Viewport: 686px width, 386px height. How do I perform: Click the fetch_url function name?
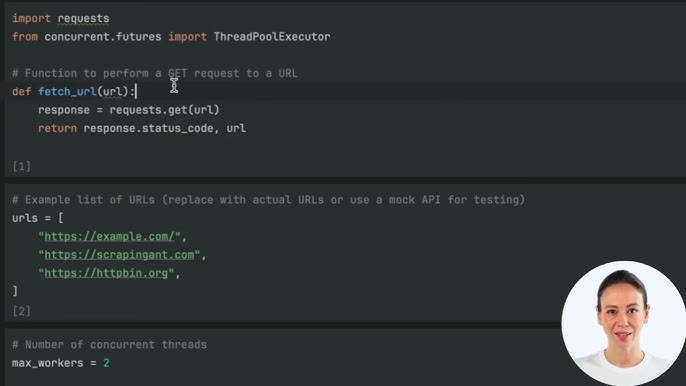point(67,92)
